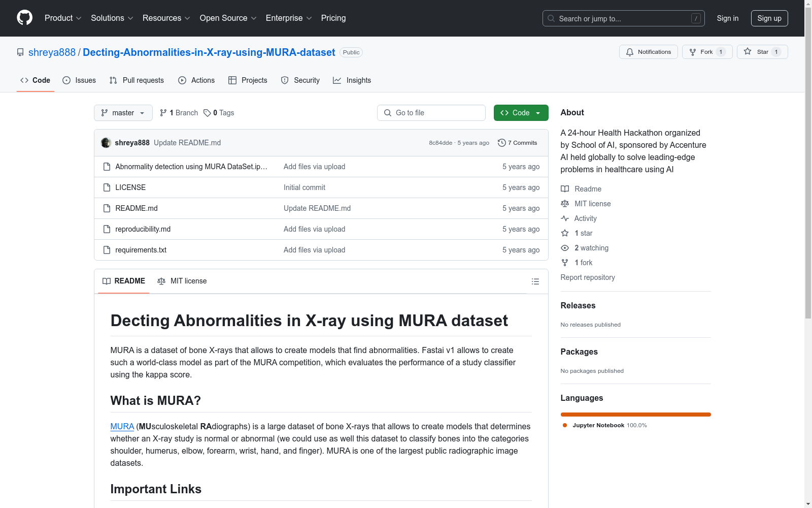Click shreya888 avatar in commit row
The image size is (812, 508).
click(106, 143)
